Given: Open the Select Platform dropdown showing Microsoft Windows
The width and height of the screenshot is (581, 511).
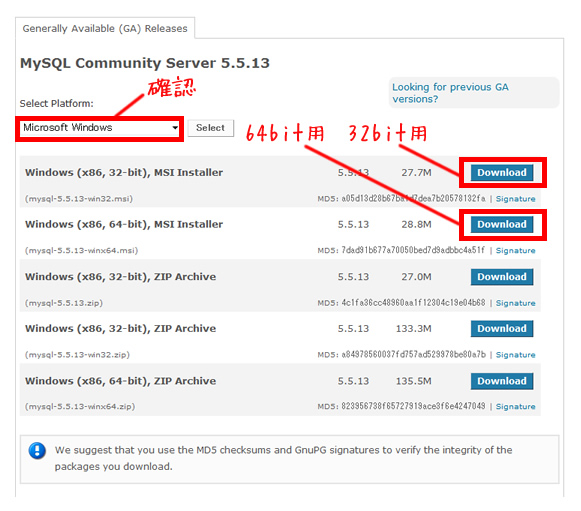Looking at the screenshot, I should pyautogui.click(x=100, y=128).
